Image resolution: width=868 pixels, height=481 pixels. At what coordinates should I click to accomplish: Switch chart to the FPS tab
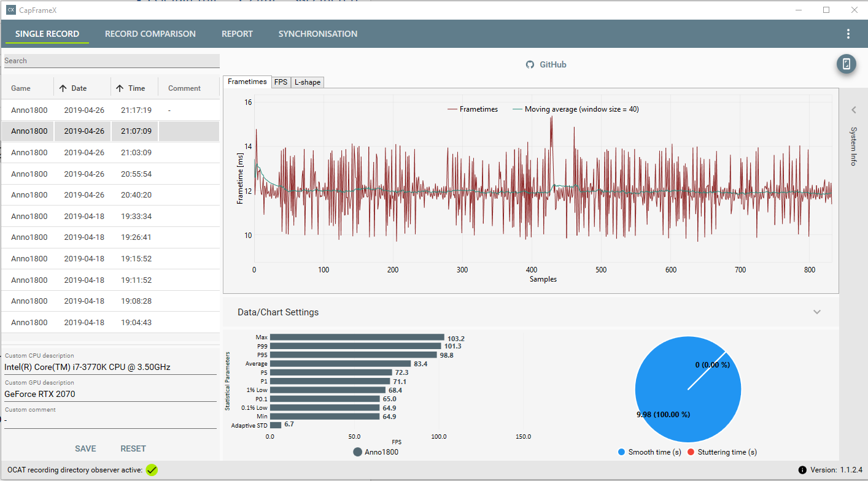[x=281, y=82]
